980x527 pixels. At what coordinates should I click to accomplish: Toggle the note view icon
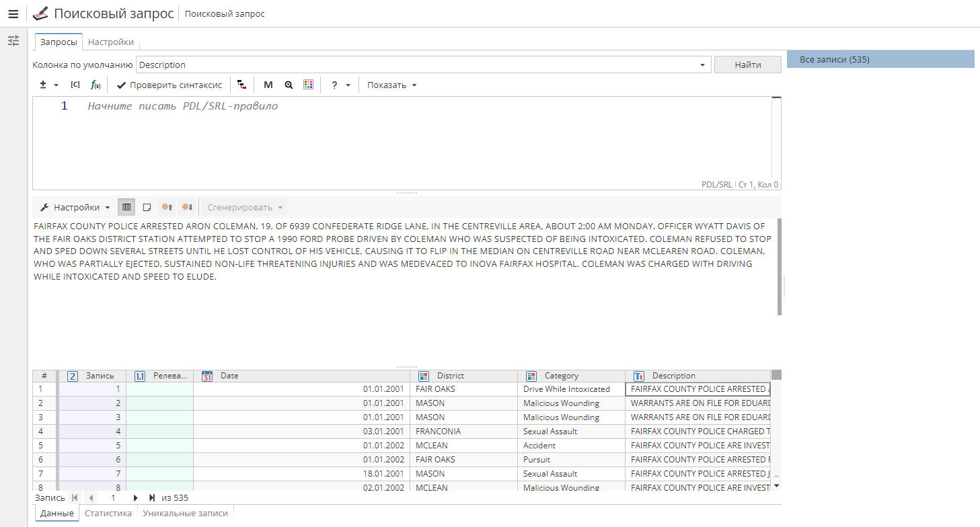coord(147,207)
